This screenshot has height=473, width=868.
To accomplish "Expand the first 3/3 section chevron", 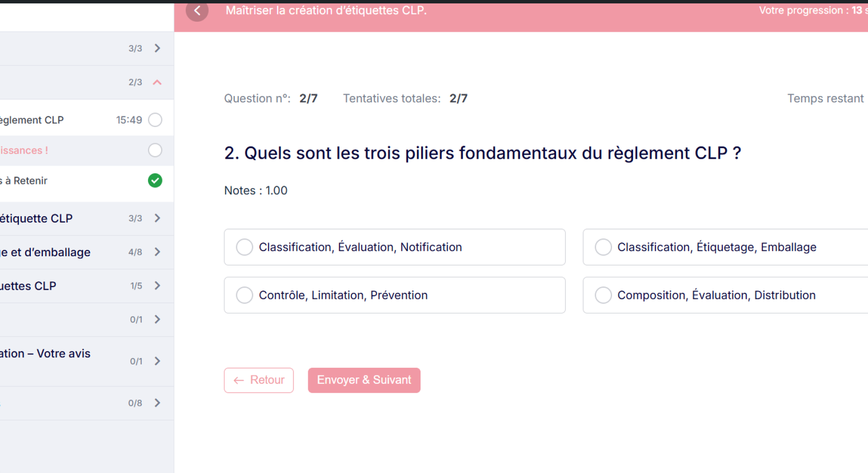I will (157, 48).
